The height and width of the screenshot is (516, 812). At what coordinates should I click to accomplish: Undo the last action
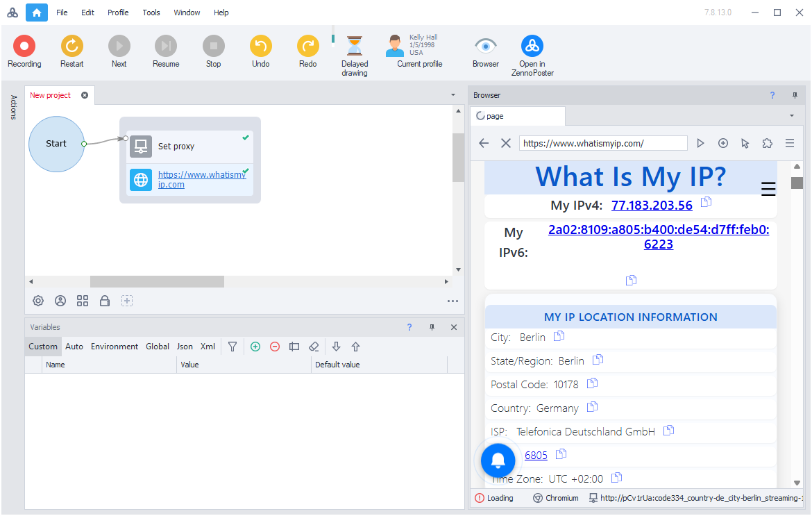coord(260,51)
